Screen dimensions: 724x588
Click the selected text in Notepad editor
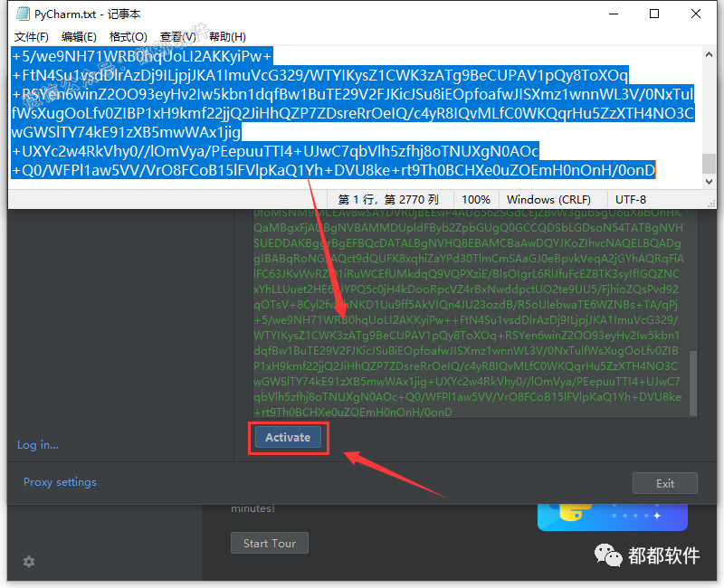click(353, 113)
